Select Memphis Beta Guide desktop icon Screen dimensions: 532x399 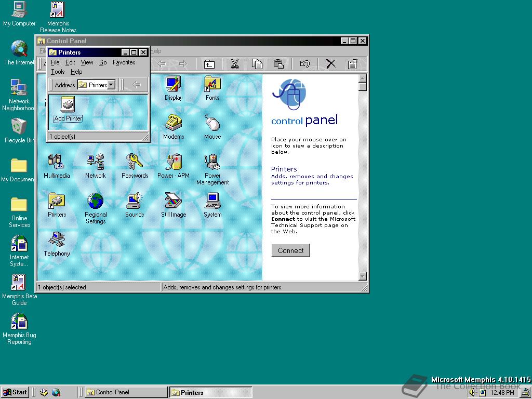(x=19, y=290)
